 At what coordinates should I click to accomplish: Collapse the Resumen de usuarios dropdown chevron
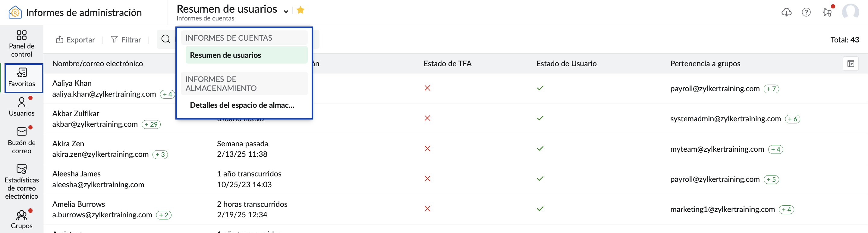pos(286,11)
